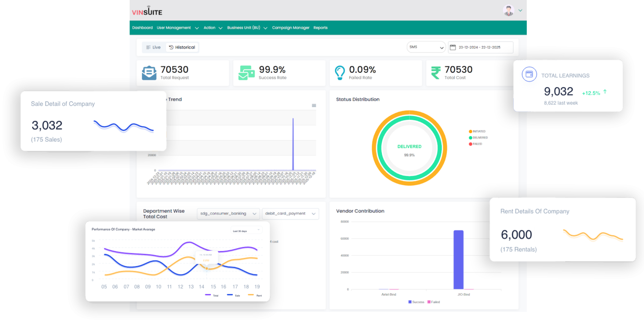Click the VinSuite logo
This screenshot has width=644, height=320.
(x=147, y=11)
